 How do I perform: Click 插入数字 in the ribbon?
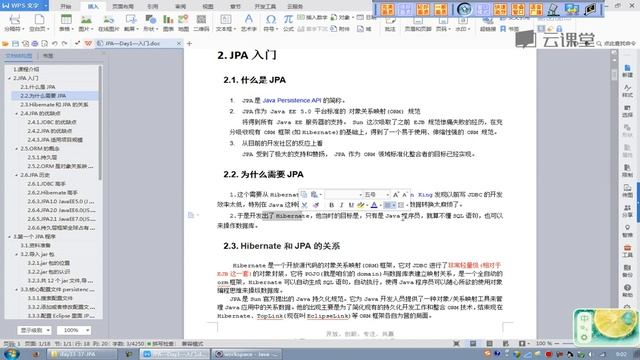tap(312, 17)
